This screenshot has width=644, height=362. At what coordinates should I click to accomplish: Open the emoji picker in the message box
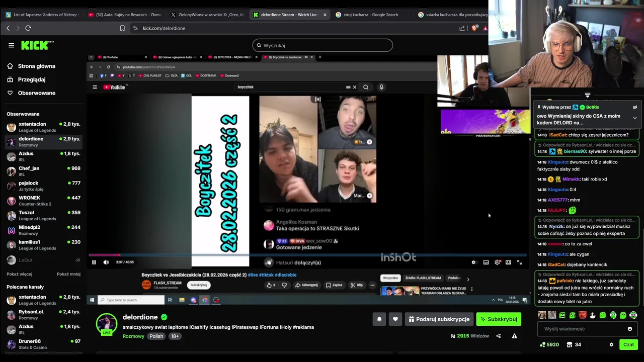[x=630, y=329]
